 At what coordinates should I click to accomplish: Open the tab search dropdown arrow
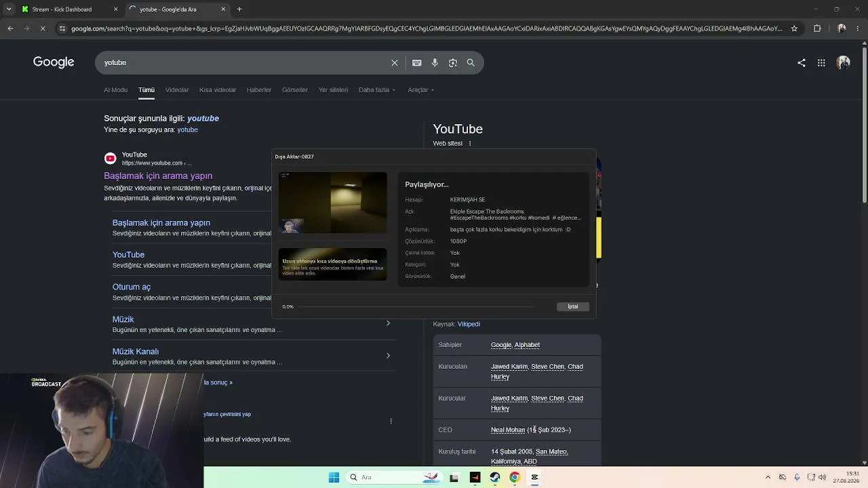(9, 9)
